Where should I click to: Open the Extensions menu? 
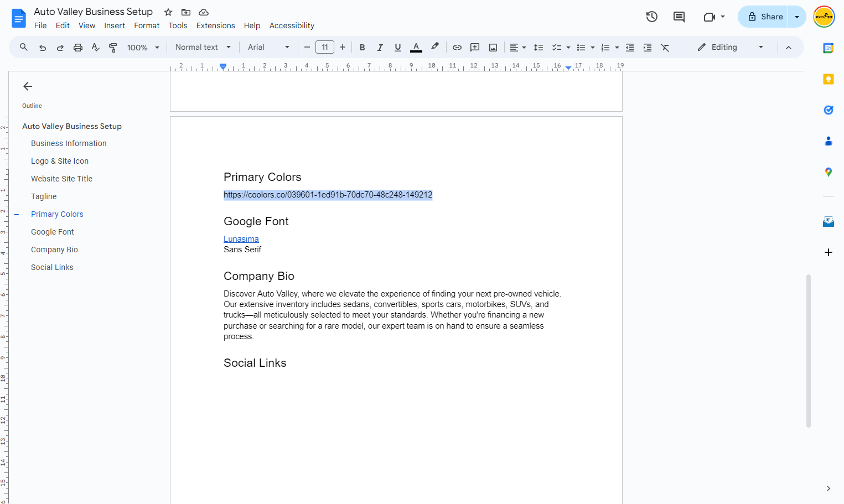coord(216,25)
